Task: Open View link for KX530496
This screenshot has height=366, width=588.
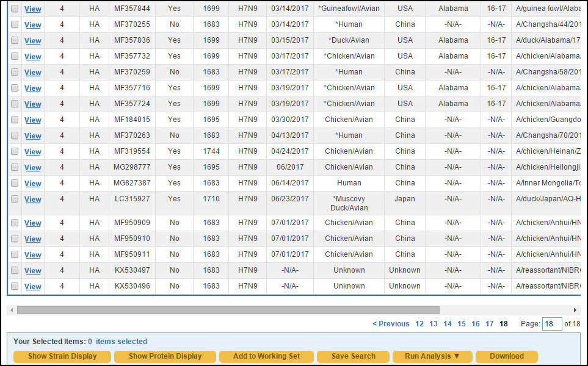Action: click(x=32, y=286)
